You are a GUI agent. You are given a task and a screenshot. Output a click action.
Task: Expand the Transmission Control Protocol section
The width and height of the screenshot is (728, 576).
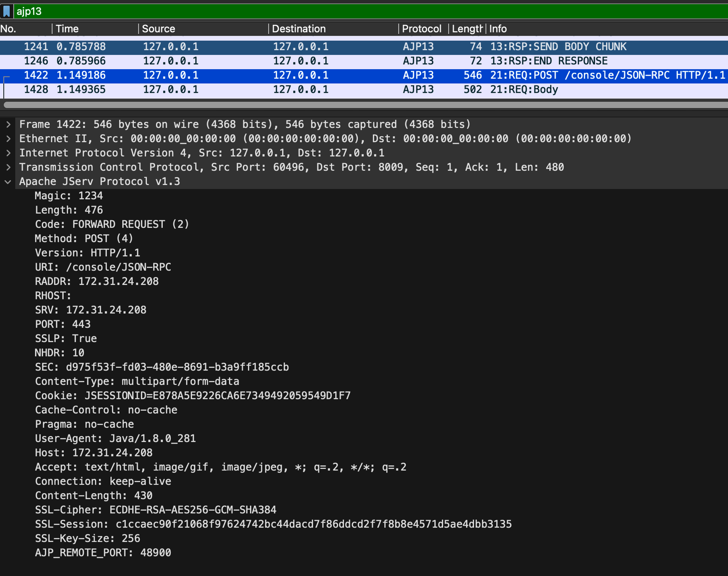click(x=8, y=167)
